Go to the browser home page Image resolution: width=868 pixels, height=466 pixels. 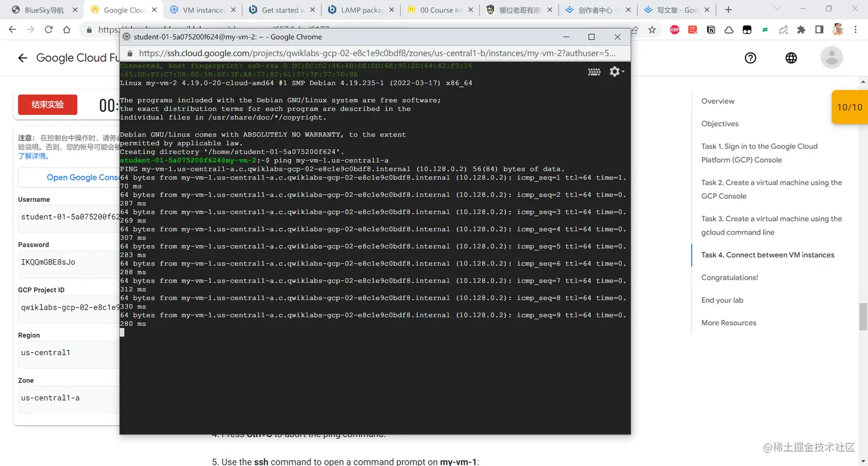coord(67,30)
